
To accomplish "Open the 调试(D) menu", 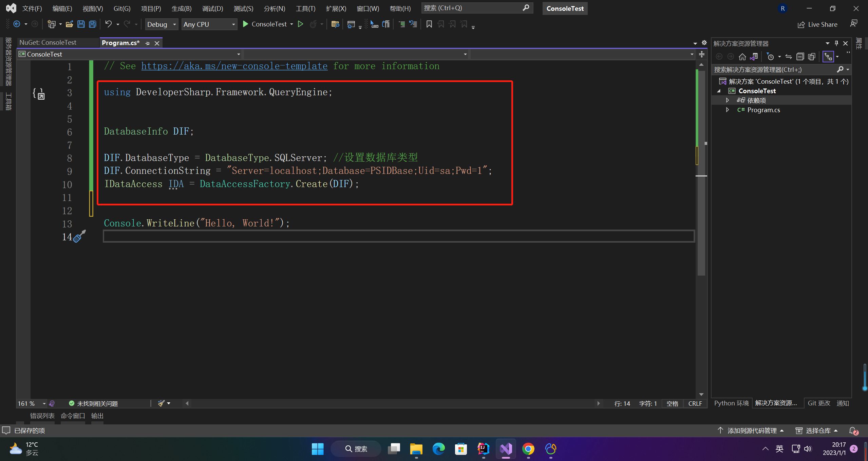I will click(212, 8).
